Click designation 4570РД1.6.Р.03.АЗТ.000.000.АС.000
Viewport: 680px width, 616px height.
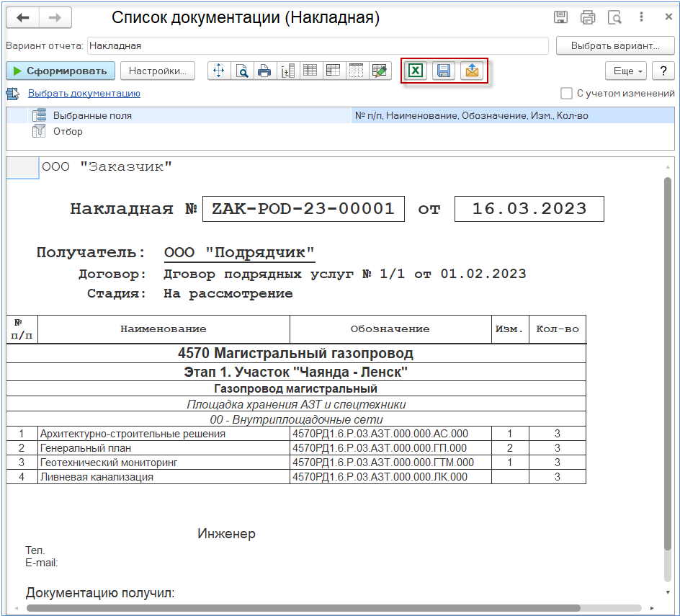[390, 434]
